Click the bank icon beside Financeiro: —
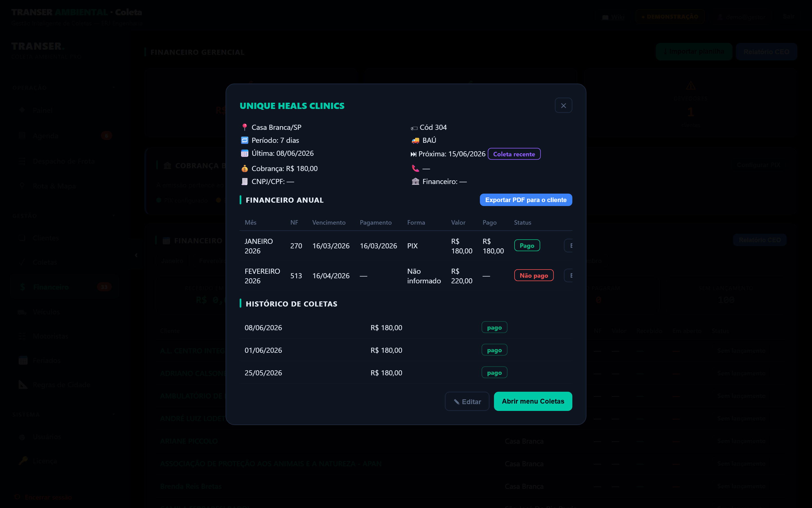Screen dimensions: 812x508 (x=415, y=181)
